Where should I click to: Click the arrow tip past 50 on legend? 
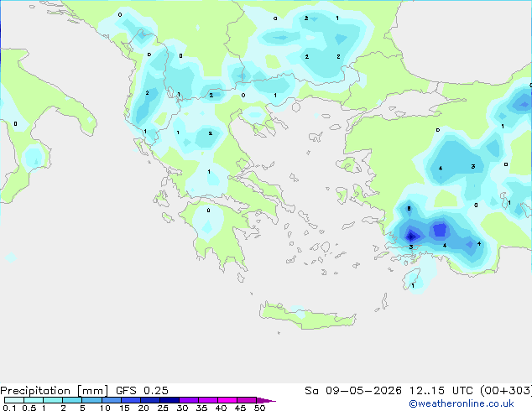click(266, 400)
